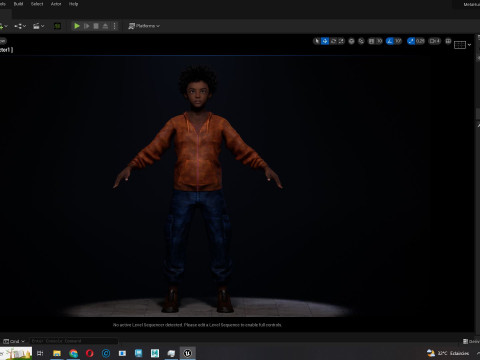Click the No active Level Sequence message
Viewport: 480px width, 360px height.
click(197, 325)
